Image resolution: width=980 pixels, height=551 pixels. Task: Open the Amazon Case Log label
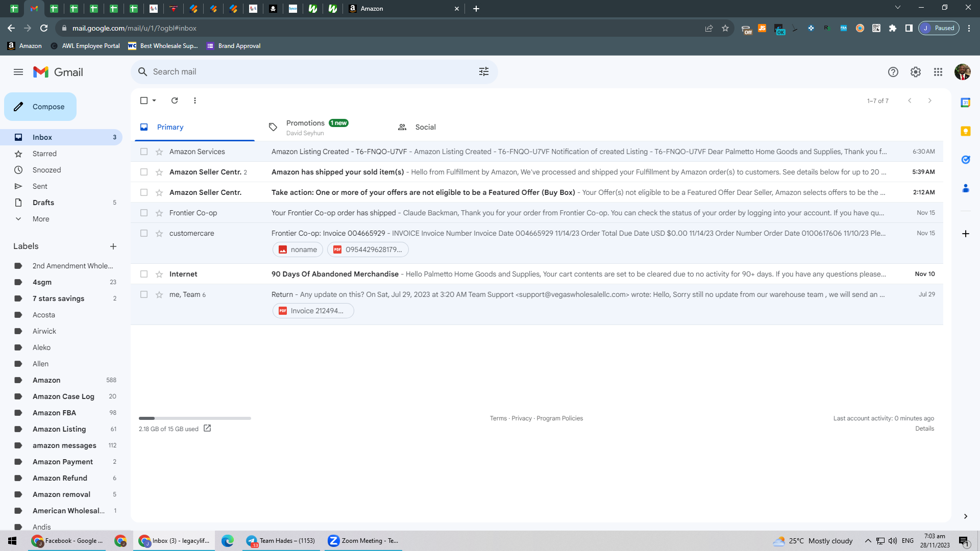(x=61, y=396)
